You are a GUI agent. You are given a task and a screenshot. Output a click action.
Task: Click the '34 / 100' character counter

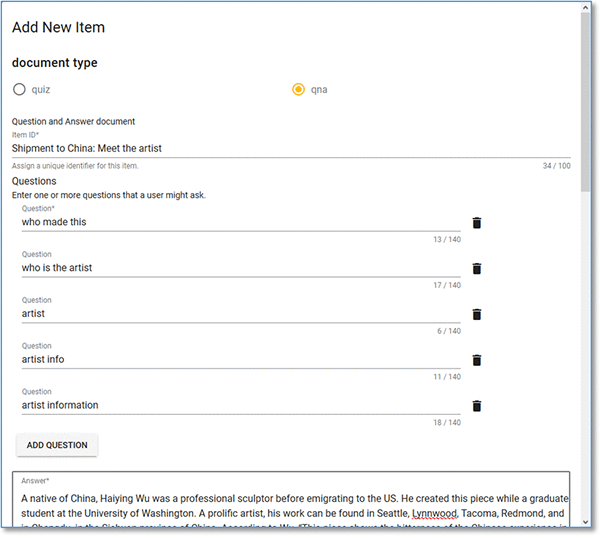556,166
